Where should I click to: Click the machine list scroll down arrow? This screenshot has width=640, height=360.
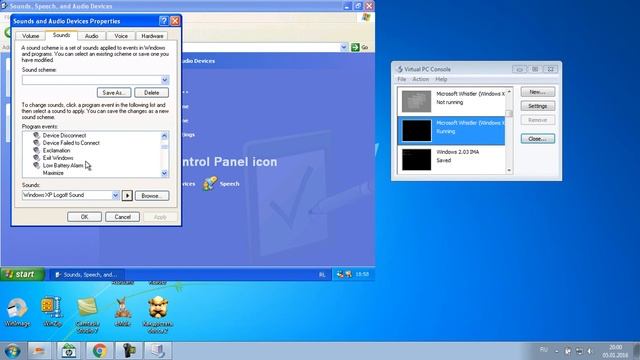point(509,170)
